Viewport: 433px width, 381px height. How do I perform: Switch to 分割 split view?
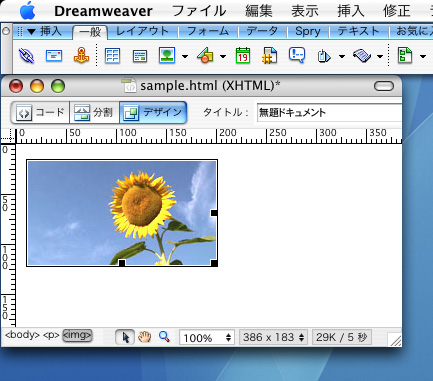coord(94,113)
